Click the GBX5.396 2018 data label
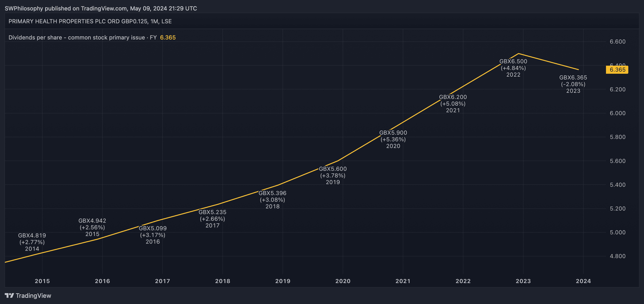 (x=272, y=200)
